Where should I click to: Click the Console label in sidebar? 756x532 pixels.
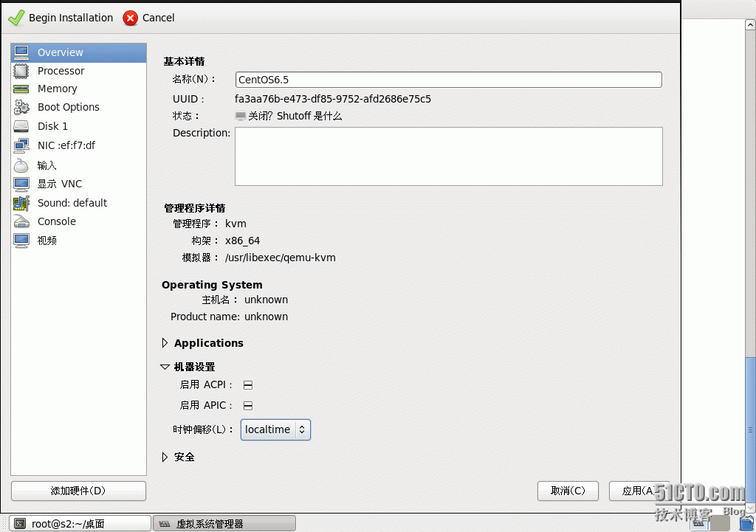point(57,221)
